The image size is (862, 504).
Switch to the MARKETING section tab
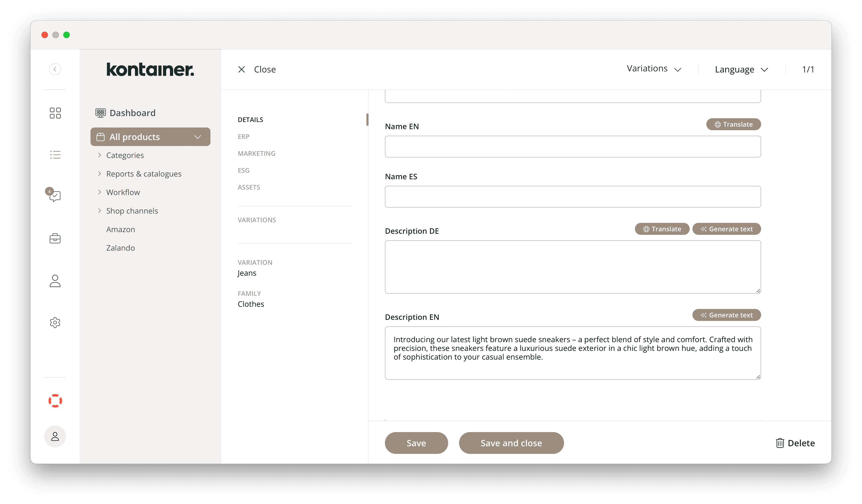257,153
